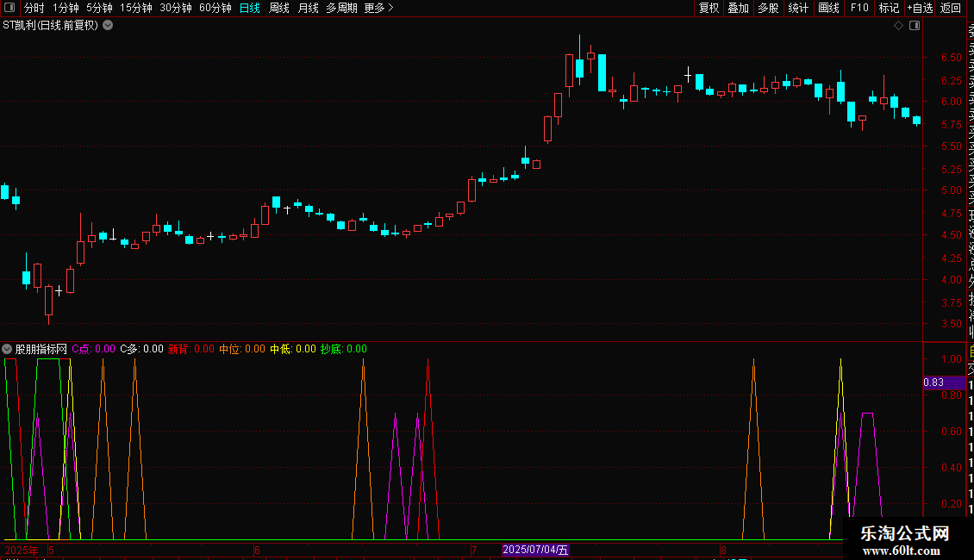
Task: Click the 新背 indicator value label
Action: pyautogui.click(x=190, y=349)
